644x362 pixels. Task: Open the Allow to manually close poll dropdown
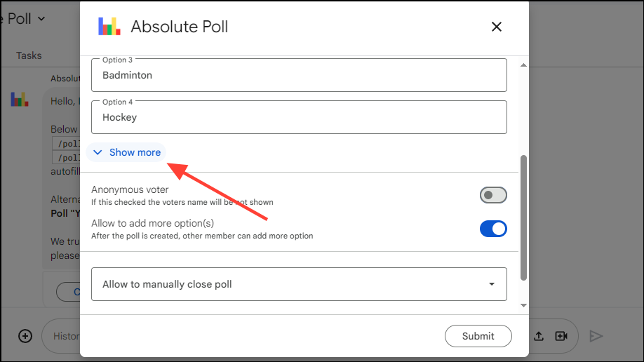(299, 284)
